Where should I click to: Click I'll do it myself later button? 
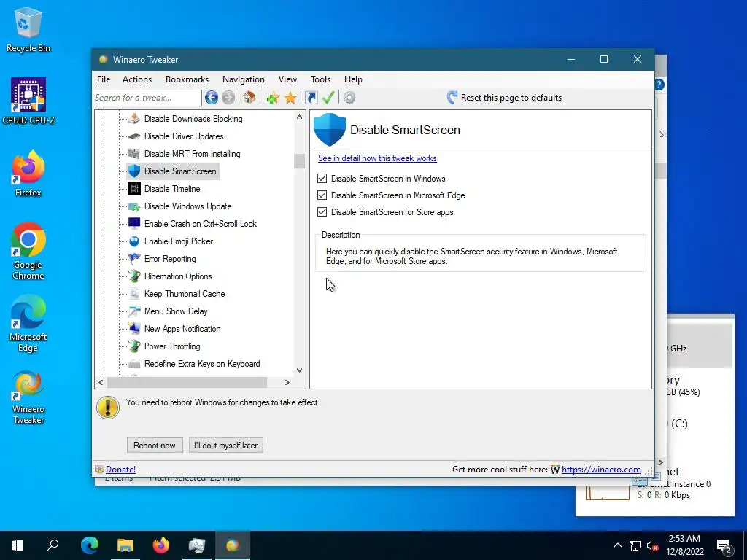[x=226, y=446]
